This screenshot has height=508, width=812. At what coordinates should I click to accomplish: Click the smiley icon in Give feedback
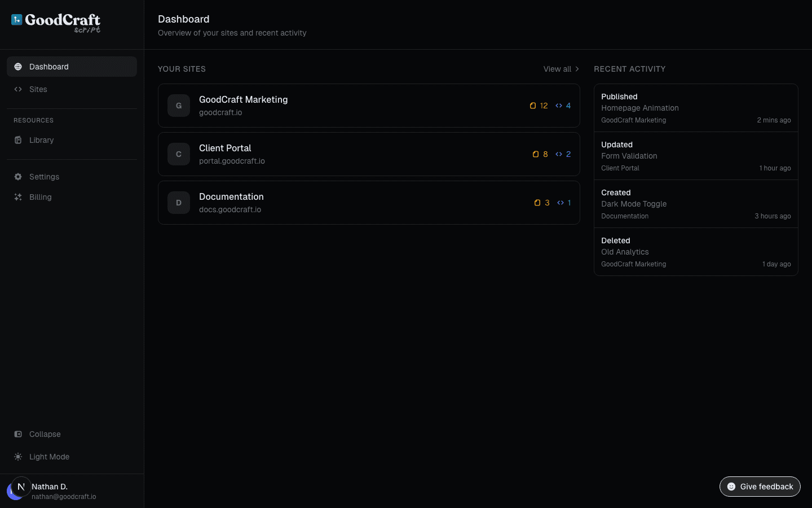pos(731,486)
